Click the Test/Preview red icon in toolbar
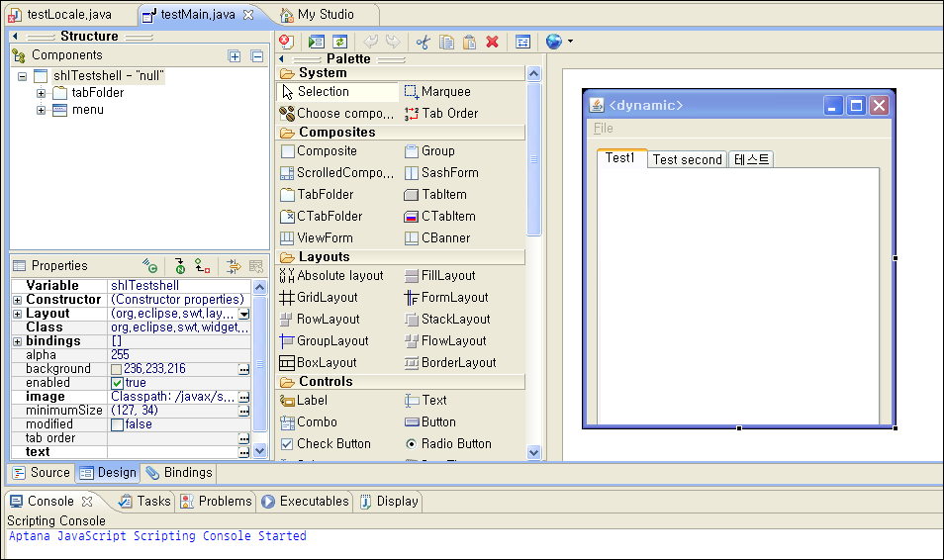The width and height of the screenshot is (944, 560). (x=287, y=42)
